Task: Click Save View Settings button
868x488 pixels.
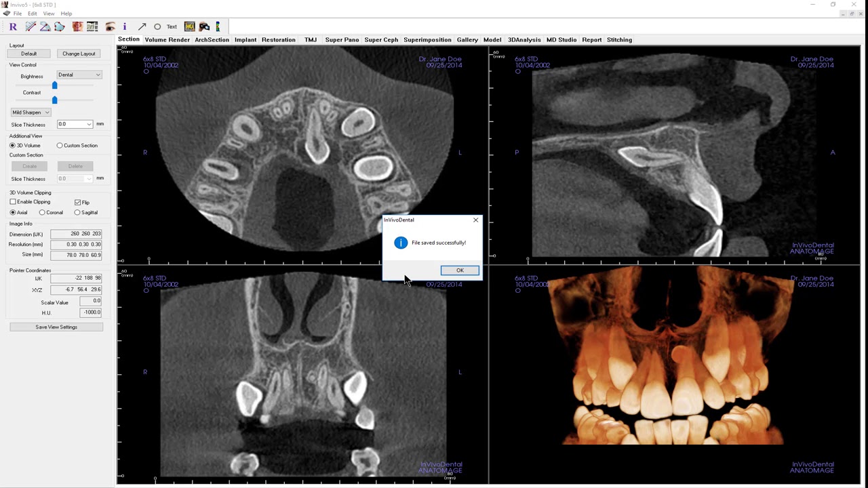Action: point(56,327)
